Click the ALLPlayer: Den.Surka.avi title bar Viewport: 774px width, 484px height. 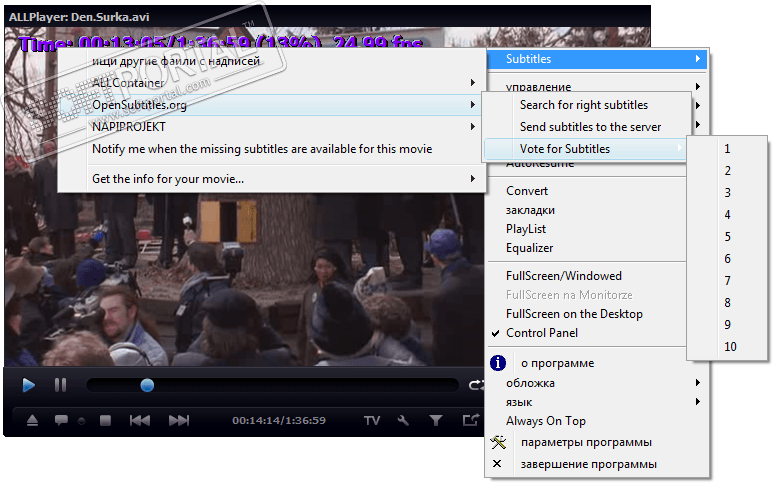pyautogui.click(x=327, y=17)
